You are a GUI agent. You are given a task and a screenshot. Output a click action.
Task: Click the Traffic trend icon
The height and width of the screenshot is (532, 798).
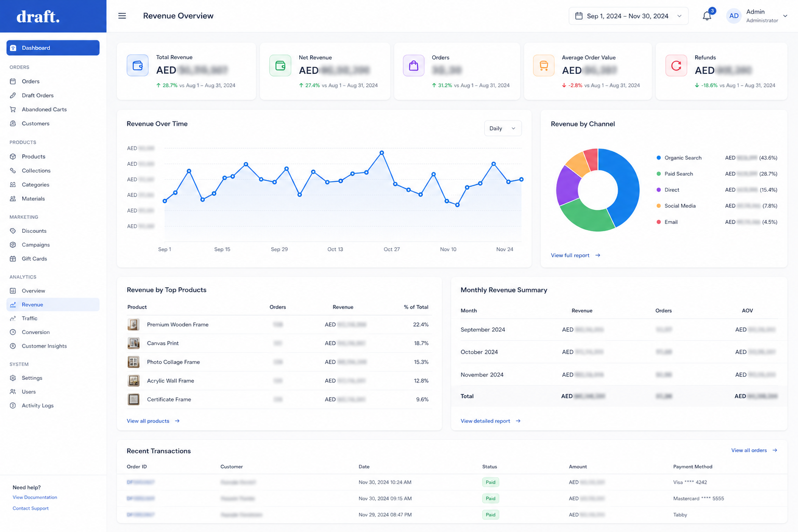(13, 318)
